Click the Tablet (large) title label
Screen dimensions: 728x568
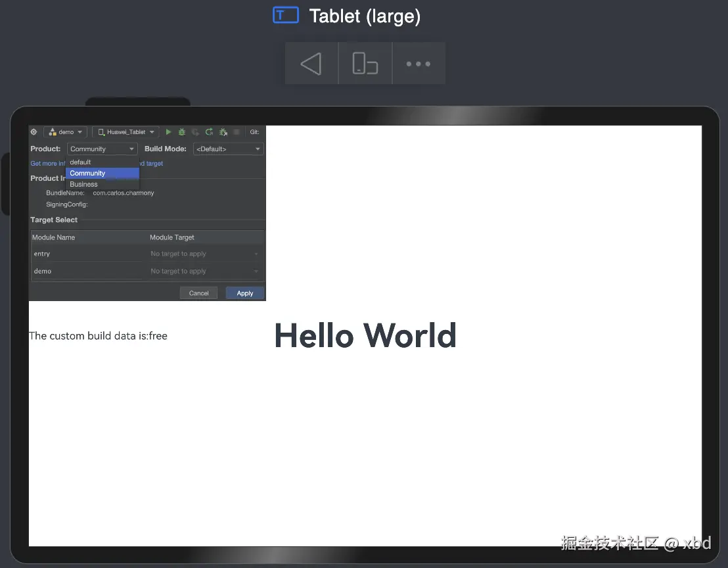click(x=365, y=16)
